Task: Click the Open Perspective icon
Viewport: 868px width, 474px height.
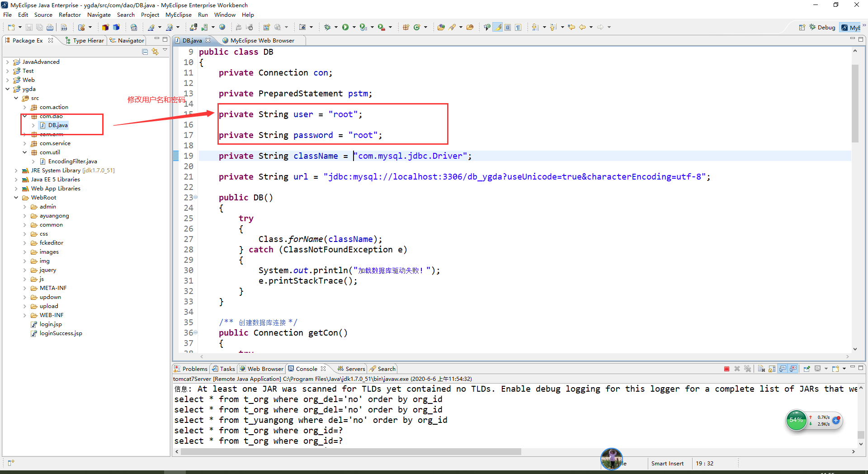Action: click(802, 27)
